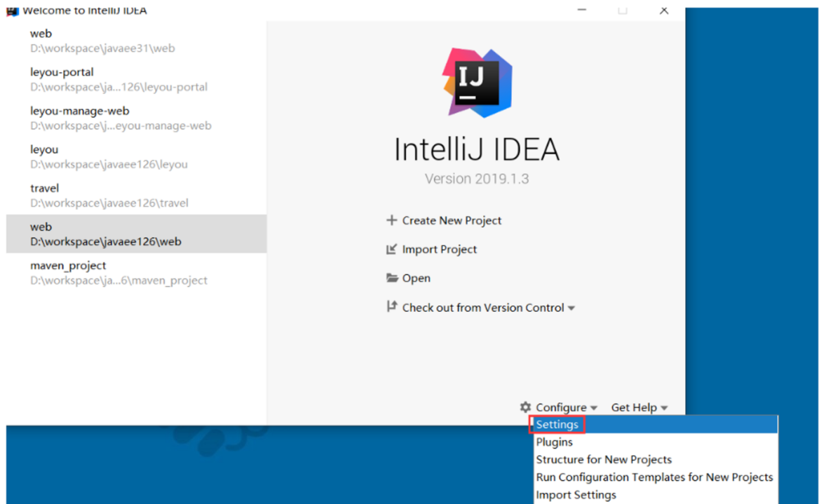The width and height of the screenshot is (819, 504).
Task: Open recent project maven_project
Action: tap(136, 272)
